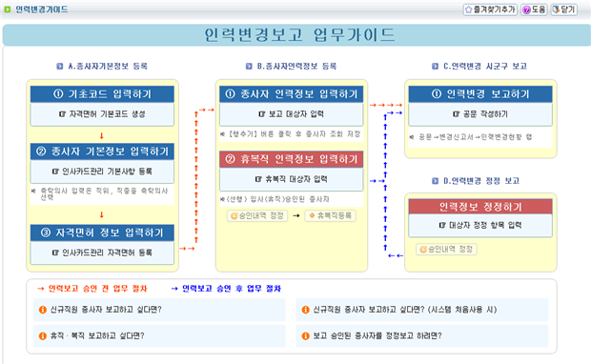Click the green arrow icon beside 인력변경가이드
This screenshot has width=591, height=364.
pyautogui.click(x=8, y=10)
